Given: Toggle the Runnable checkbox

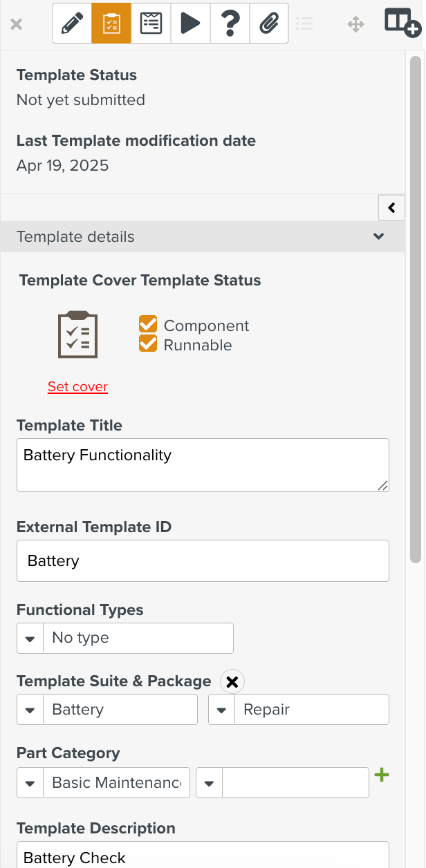Looking at the screenshot, I should [148, 343].
